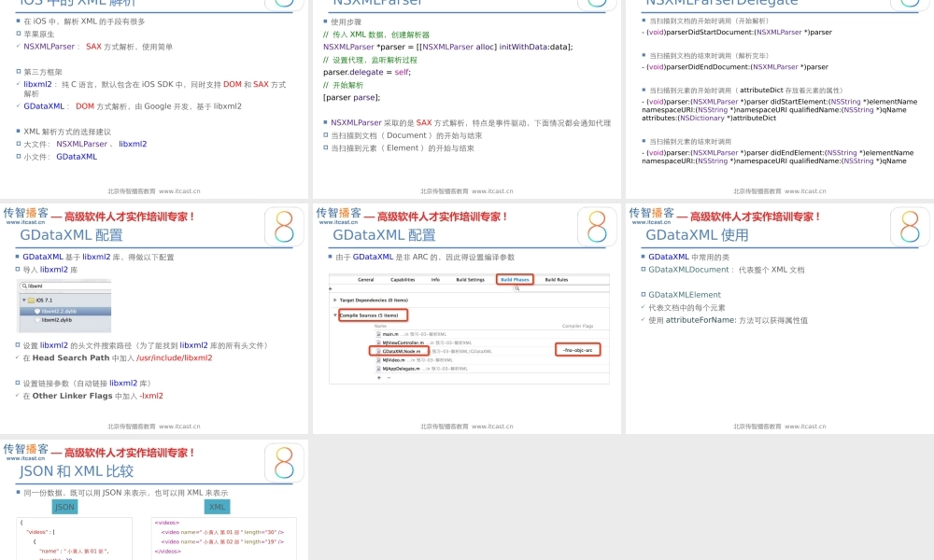Viewport: 934px width, 560px height.
Task: Click the GDataXMLNode.m source file icon
Action: tap(377, 352)
